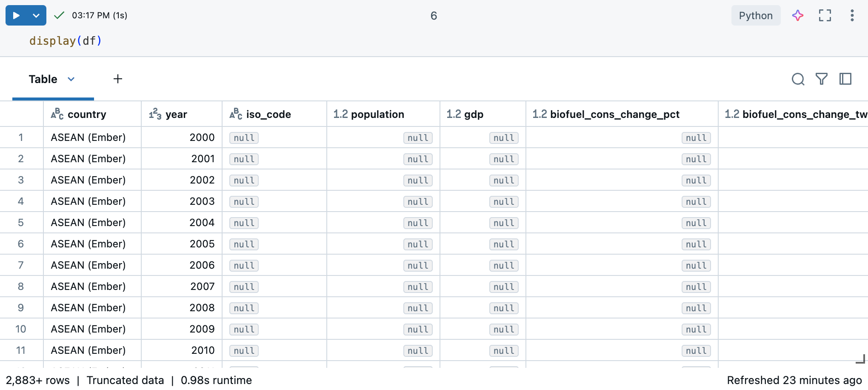Run the cell with the play icon

point(16,15)
